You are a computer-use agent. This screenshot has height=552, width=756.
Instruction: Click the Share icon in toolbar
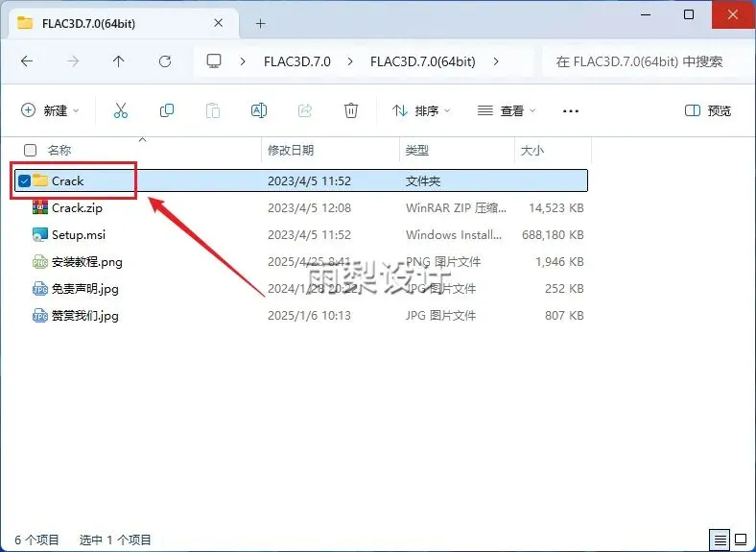tap(305, 110)
